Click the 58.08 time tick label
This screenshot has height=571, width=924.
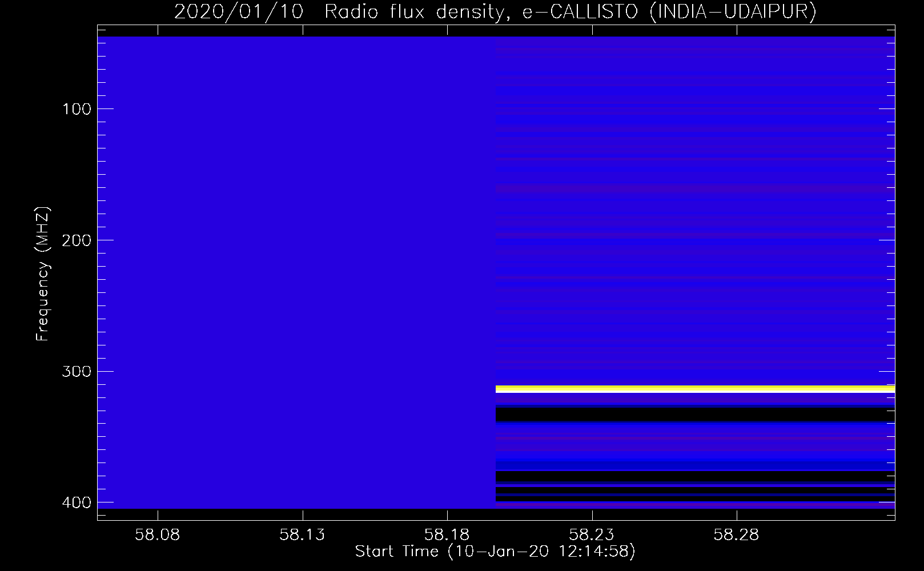click(157, 534)
